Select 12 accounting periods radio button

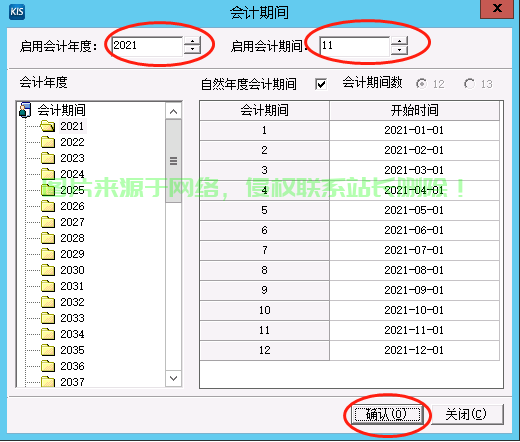[421, 83]
